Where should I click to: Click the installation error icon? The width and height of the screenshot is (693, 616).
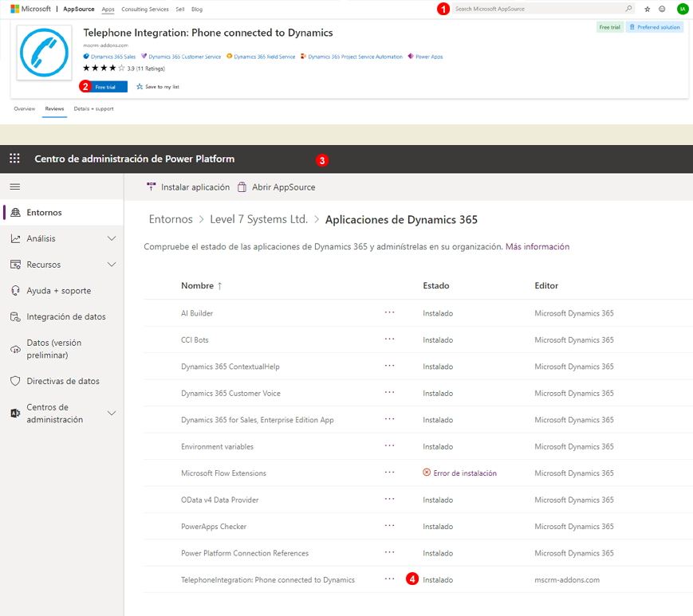[x=427, y=473]
